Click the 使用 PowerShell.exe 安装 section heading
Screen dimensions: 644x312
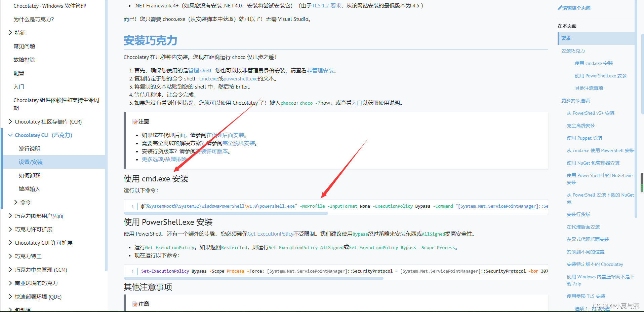[168, 222]
